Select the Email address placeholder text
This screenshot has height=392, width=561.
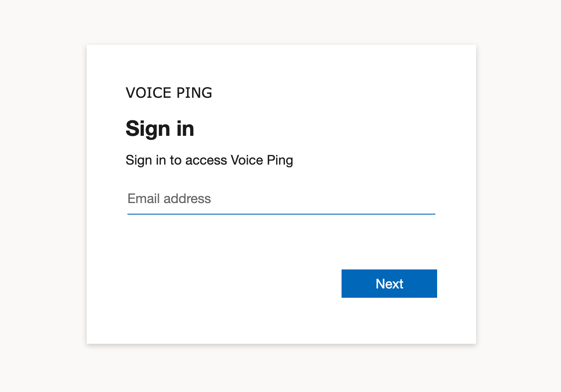[169, 199]
